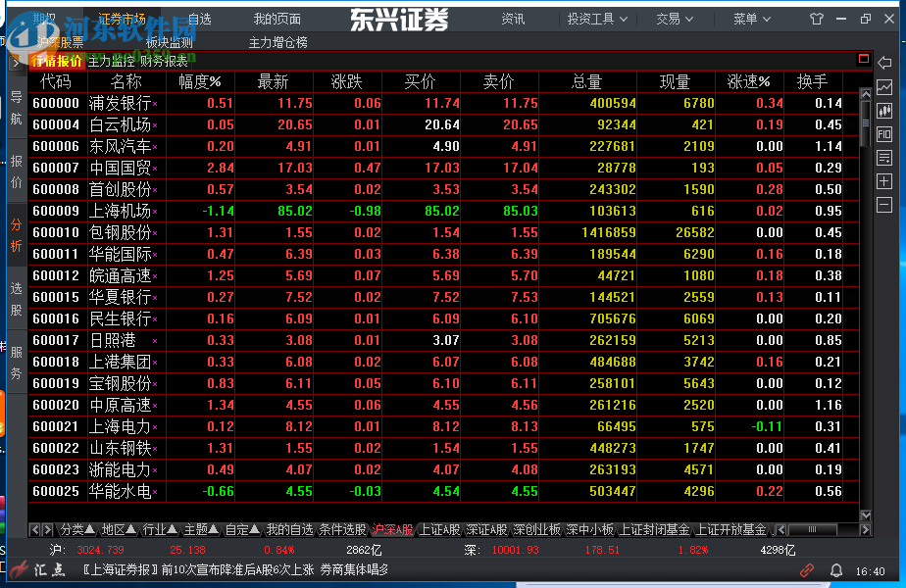
Task: Select the 上海机场 stock row
Action: pyautogui.click(x=443, y=211)
